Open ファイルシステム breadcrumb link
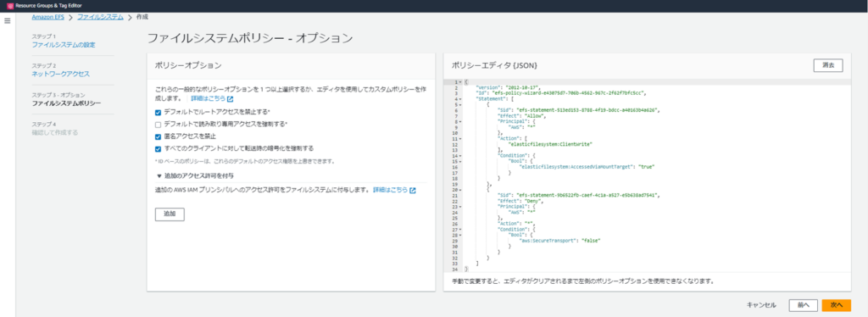868x317 pixels. [x=100, y=17]
